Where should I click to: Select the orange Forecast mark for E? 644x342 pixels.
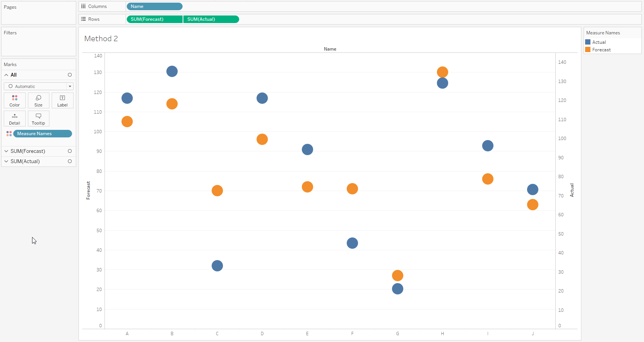point(307,187)
